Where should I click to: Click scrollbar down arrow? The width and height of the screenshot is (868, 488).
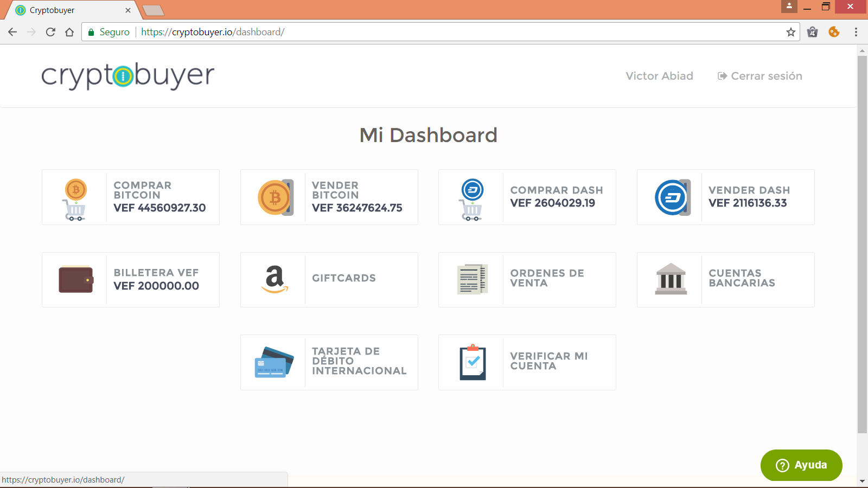(862, 481)
